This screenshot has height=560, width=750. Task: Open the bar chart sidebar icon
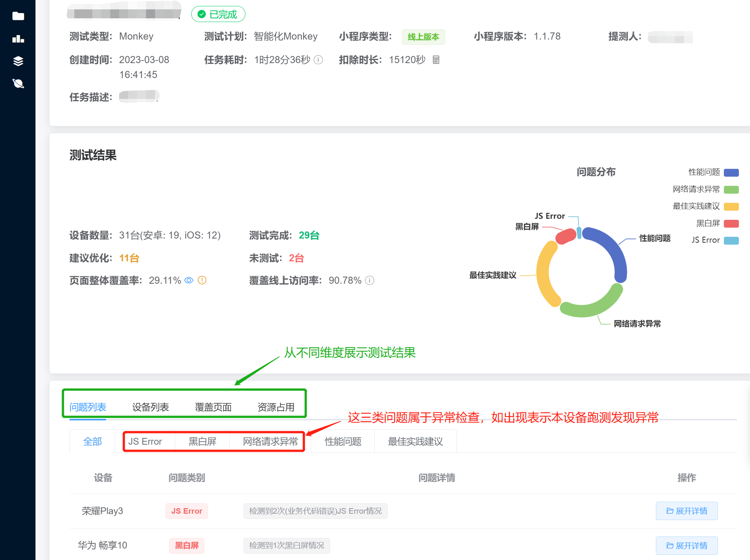pyautogui.click(x=18, y=38)
